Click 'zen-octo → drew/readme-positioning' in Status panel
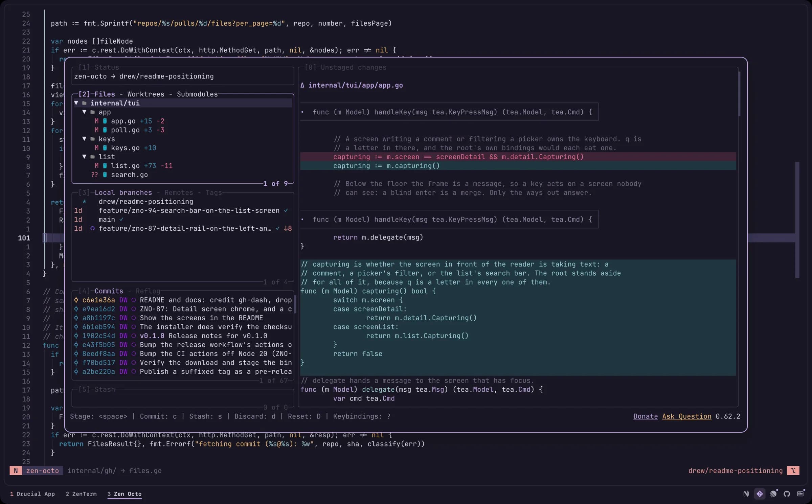 144,76
